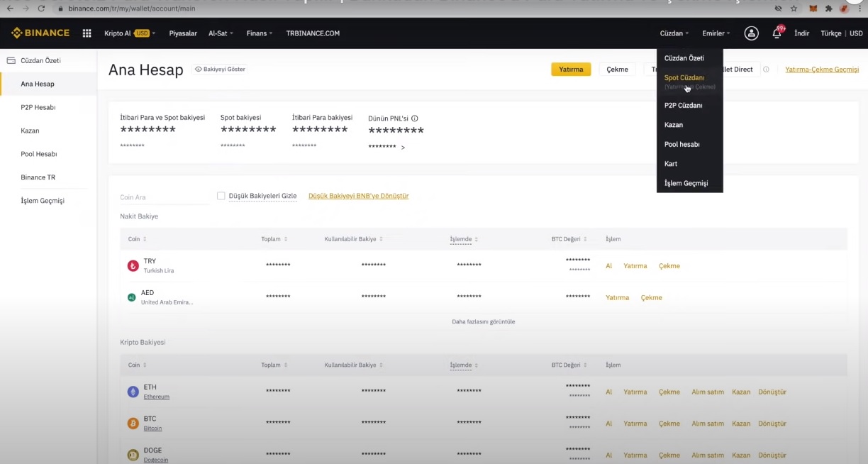Screen dimensions: 868x464
Task: Expand the Kripto Al dropdown
Action: [130, 33]
